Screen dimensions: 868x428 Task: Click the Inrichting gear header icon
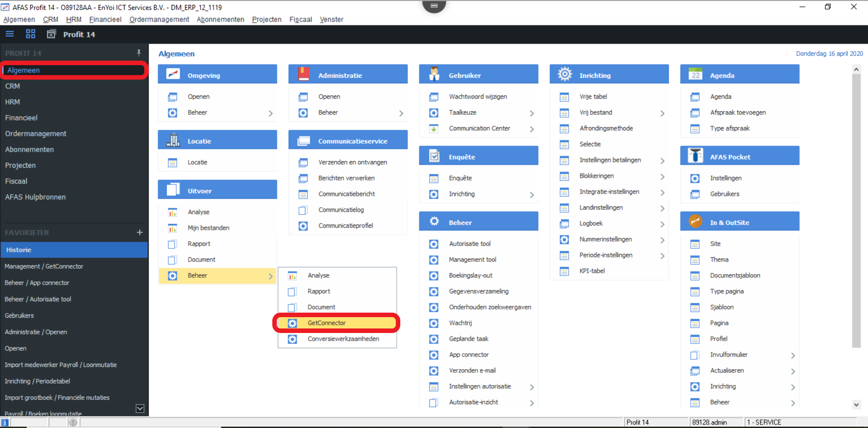(x=565, y=74)
